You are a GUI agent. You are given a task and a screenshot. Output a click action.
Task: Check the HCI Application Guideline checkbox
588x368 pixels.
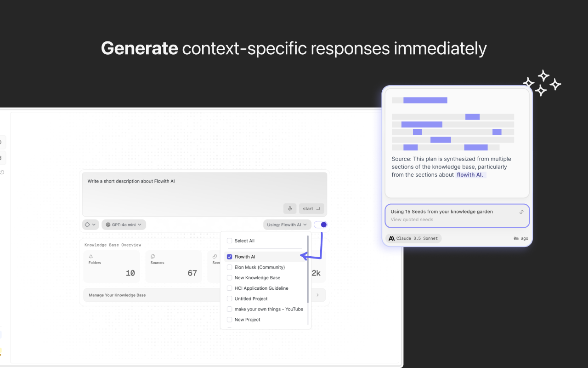(230, 288)
